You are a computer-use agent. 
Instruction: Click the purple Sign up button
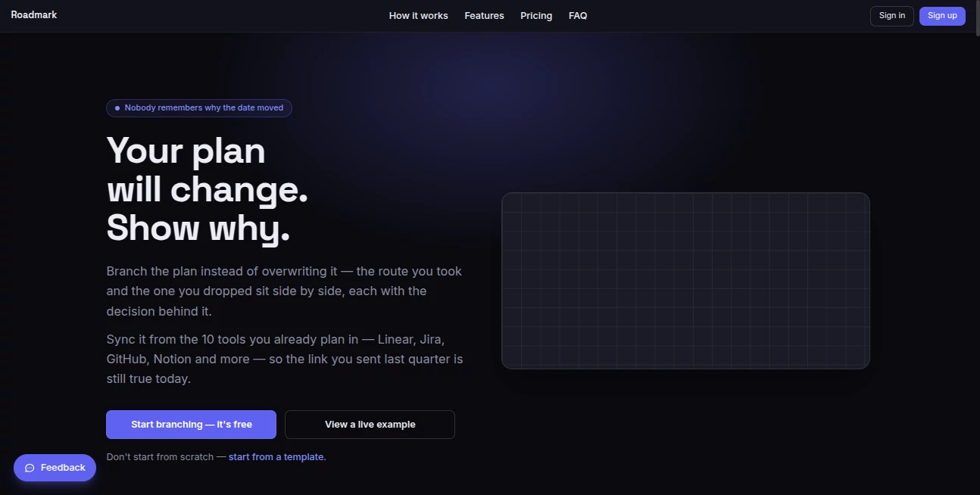pyautogui.click(x=942, y=16)
